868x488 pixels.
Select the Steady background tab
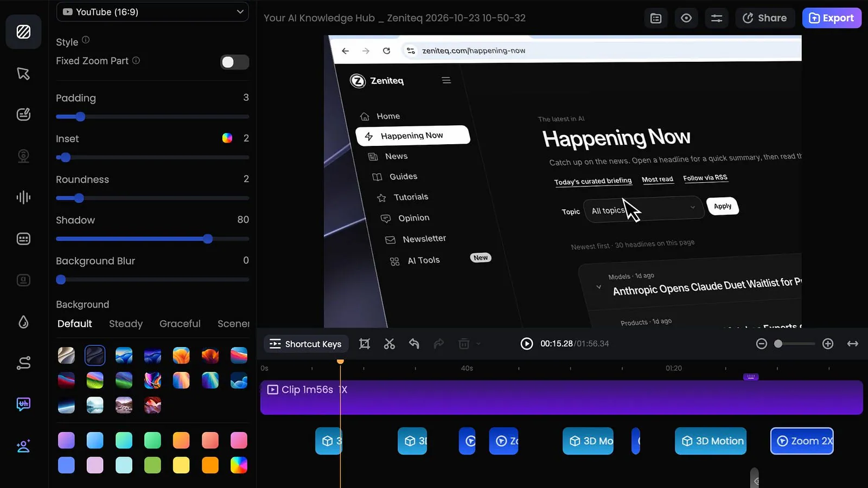click(x=126, y=324)
